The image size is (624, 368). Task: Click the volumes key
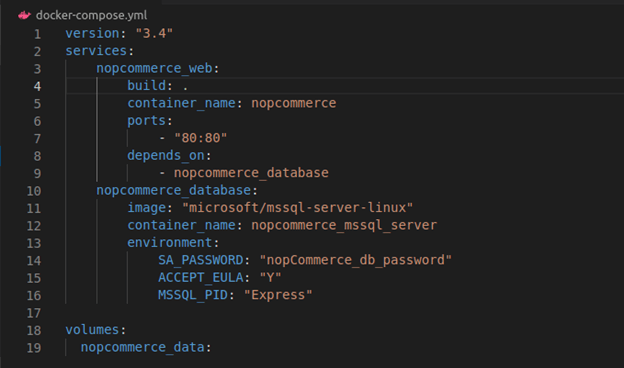pyautogui.click(x=92, y=330)
